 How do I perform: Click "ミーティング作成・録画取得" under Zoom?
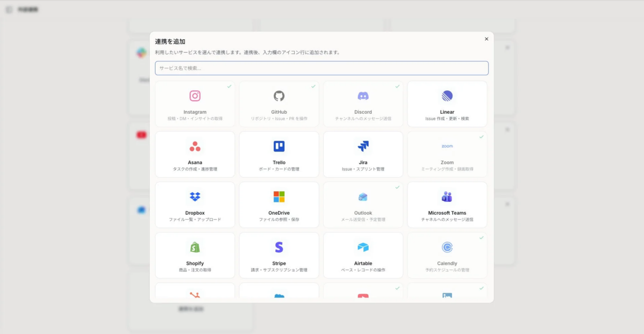click(447, 169)
